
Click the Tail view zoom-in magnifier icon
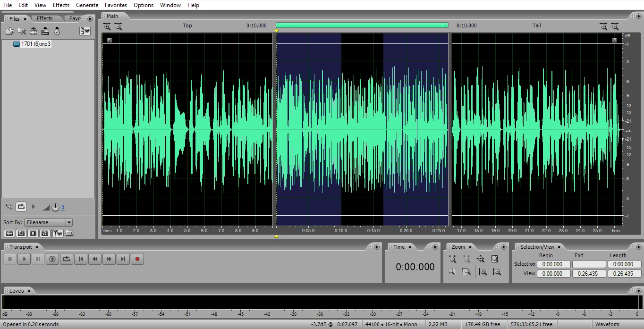603,26
